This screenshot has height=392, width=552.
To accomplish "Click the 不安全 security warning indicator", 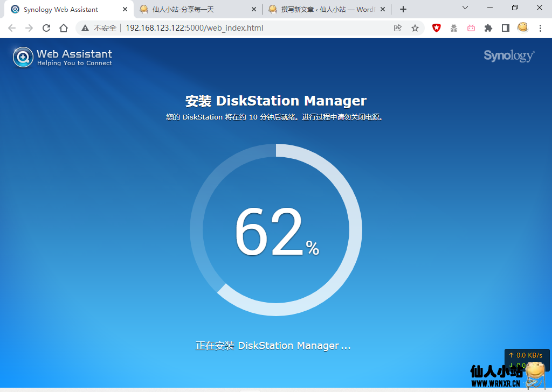I will coord(95,27).
